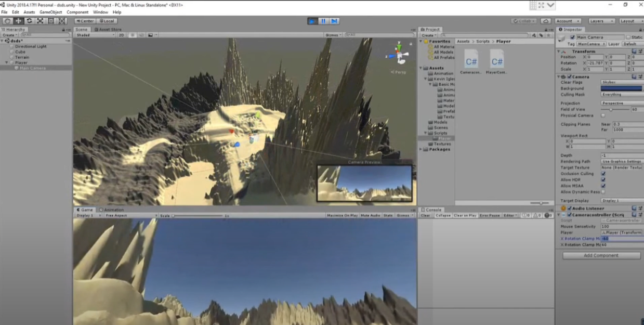Screen dimensions: 644x325
Task: Open the Culling Mask dropdown
Action: tap(622, 95)
